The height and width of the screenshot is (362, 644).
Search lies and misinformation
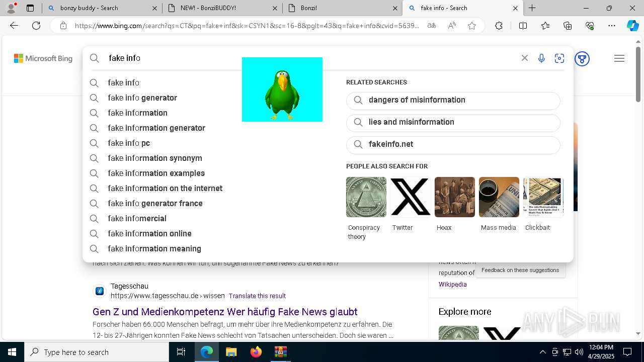point(453,122)
